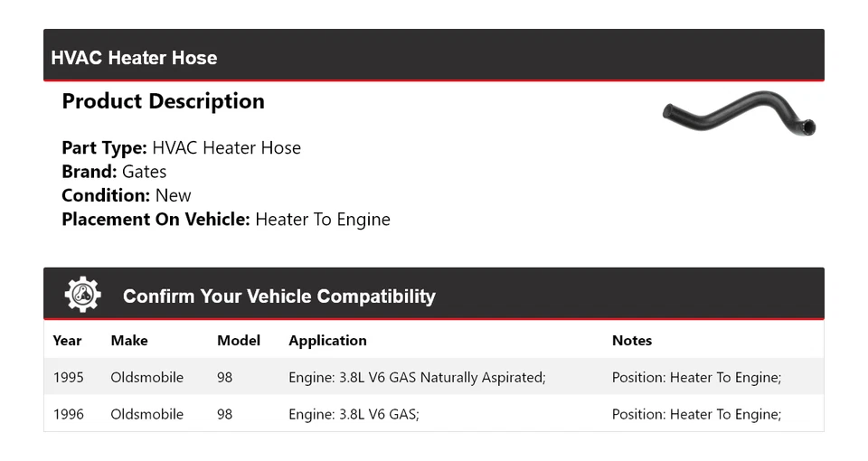Select the Year column header
The width and height of the screenshot is (868, 461).
click(67, 341)
